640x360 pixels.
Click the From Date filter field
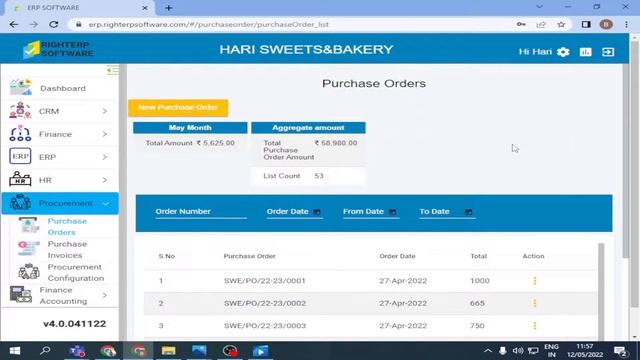pos(371,212)
